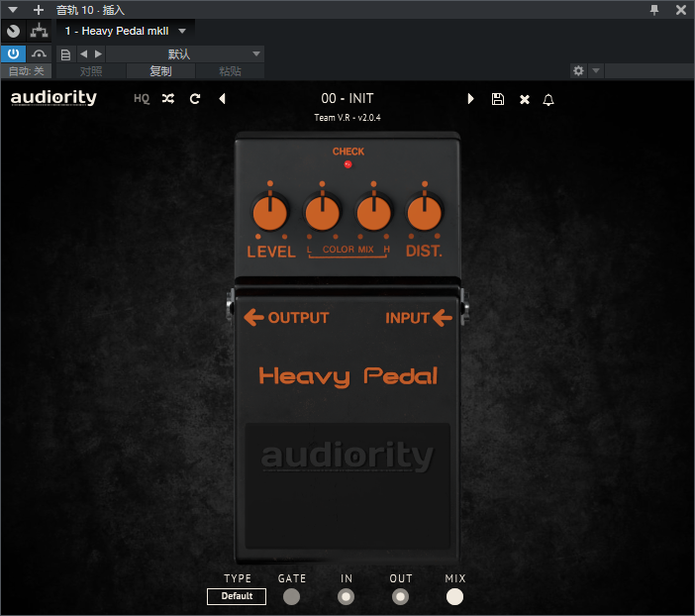Click the LEVEL knob
695x616 pixels.
click(x=270, y=213)
